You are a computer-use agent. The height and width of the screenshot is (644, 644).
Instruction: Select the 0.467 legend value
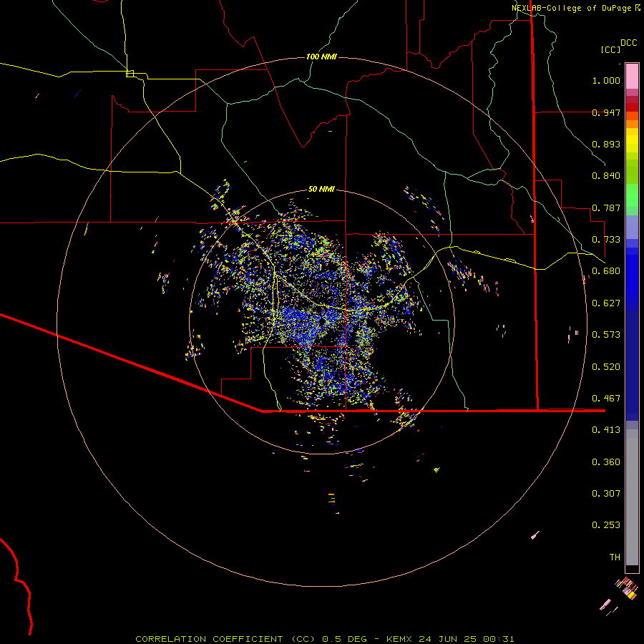tap(606, 399)
